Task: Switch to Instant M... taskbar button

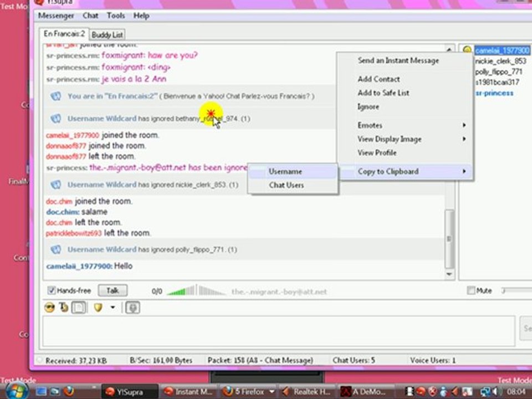Action: [x=189, y=392]
